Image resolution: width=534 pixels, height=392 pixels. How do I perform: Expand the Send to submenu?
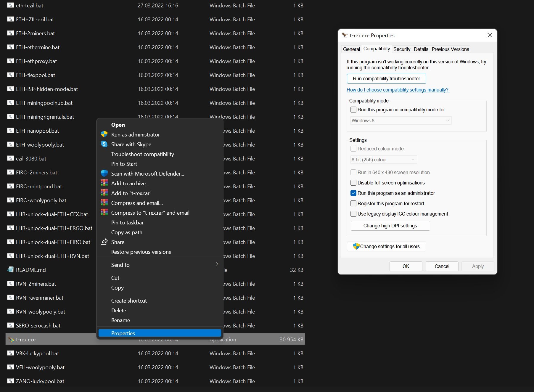(x=160, y=265)
